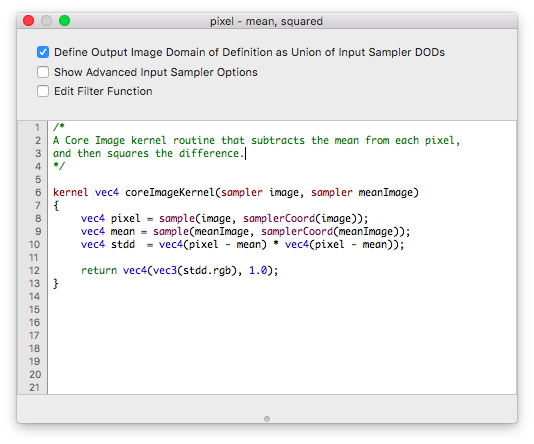Image resolution: width=534 pixels, height=444 pixels.
Task: Click the 'meanImage' parameter in kernel signature
Action: 386,193
